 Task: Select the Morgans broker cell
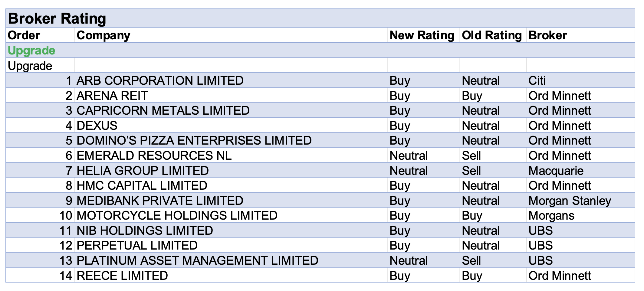(551, 215)
